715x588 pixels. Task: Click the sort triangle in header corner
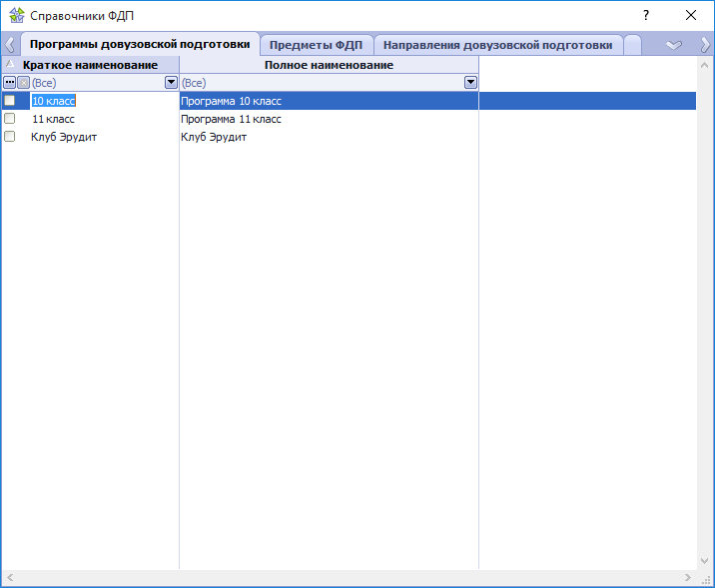pyautogui.click(x=10, y=65)
